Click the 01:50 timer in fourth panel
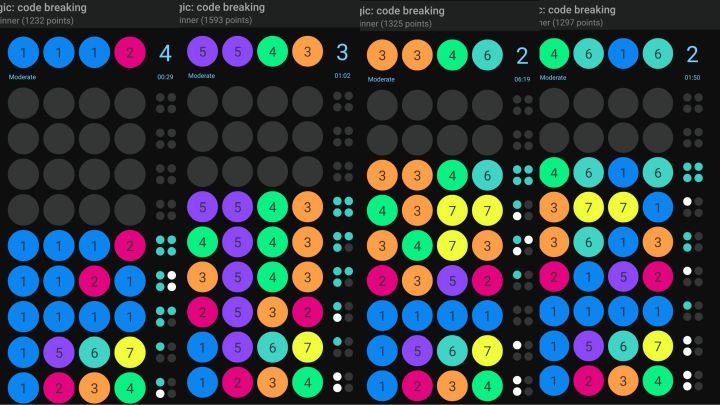This screenshot has height=405, width=720. pos(691,77)
